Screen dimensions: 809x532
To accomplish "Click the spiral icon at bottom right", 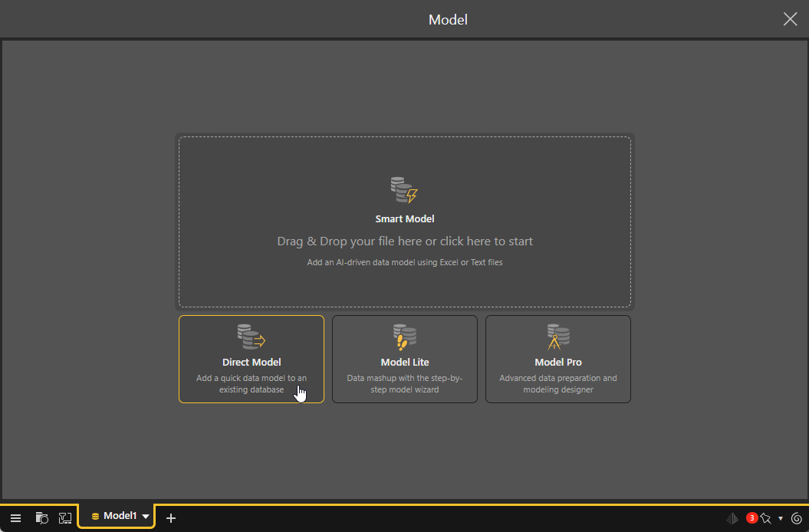I will tap(796, 518).
